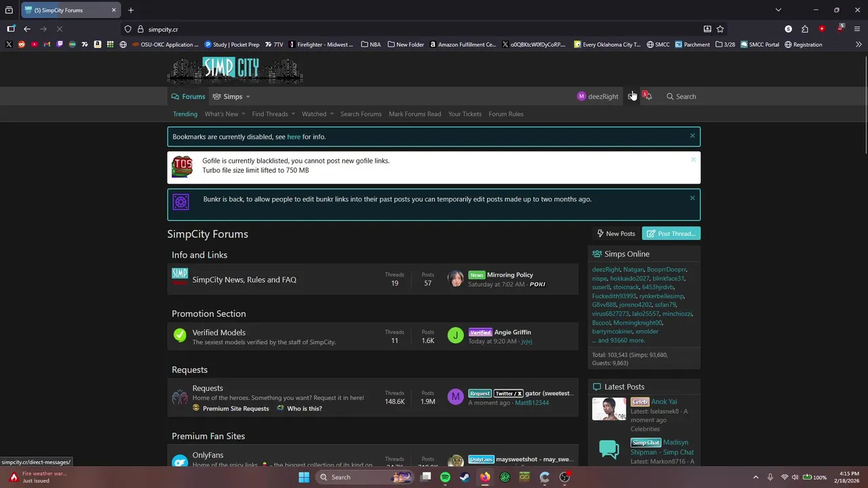Click the green checkmark Verified Models icon
Image resolution: width=868 pixels, height=488 pixels.
[x=180, y=335]
